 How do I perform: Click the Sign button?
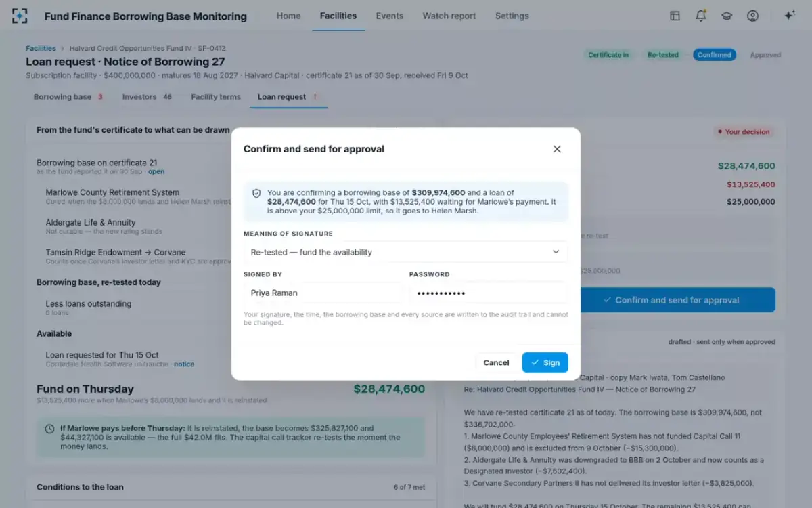point(545,362)
